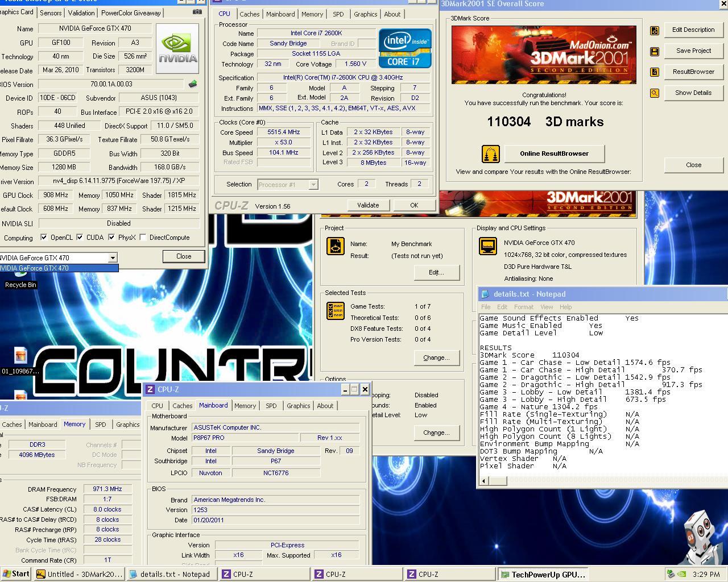Toggle the PhysX checkbox in GPU-Z
This screenshot has width=728, height=582.
(x=111, y=238)
